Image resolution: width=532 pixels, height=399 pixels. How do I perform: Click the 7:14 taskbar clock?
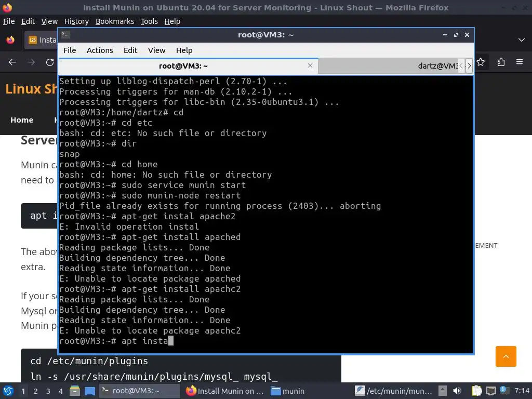pyautogui.click(x=522, y=391)
